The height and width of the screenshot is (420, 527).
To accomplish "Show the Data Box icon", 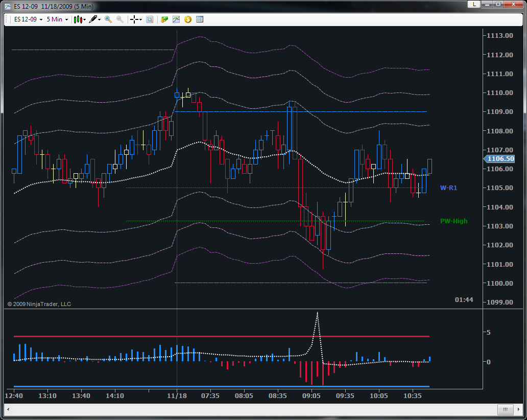I will pos(150,19).
